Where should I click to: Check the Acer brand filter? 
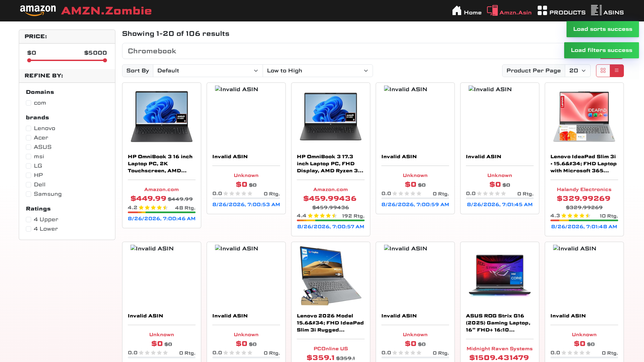tap(29, 138)
